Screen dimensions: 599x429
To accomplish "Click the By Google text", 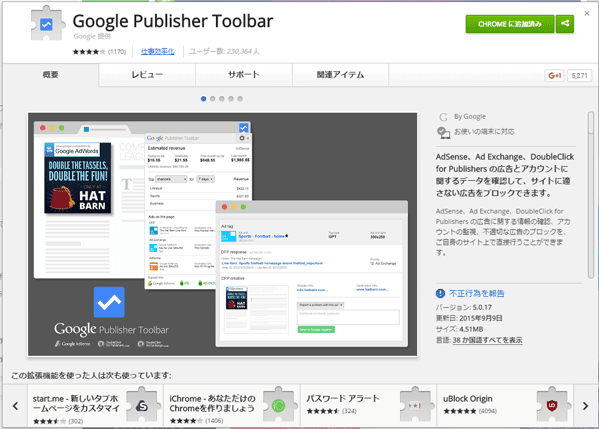I will (x=470, y=117).
